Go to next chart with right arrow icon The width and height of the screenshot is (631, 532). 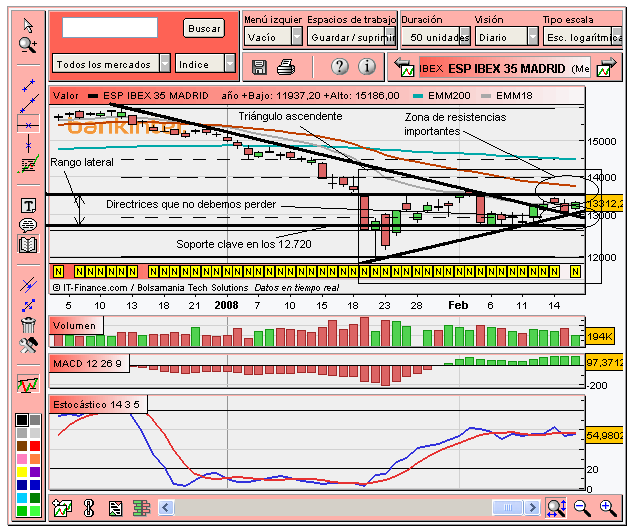[607, 67]
